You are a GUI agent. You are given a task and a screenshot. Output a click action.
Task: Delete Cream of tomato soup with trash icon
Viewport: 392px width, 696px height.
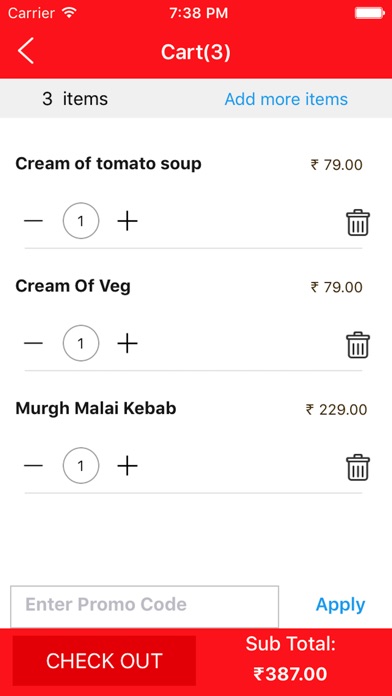click(x=357, y=222)
